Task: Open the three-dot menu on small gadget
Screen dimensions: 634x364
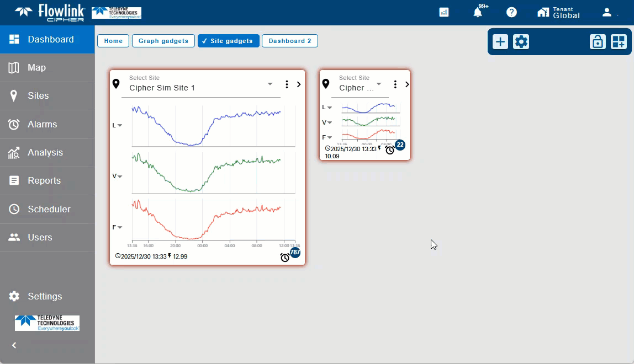Action: tap(395, 84)
